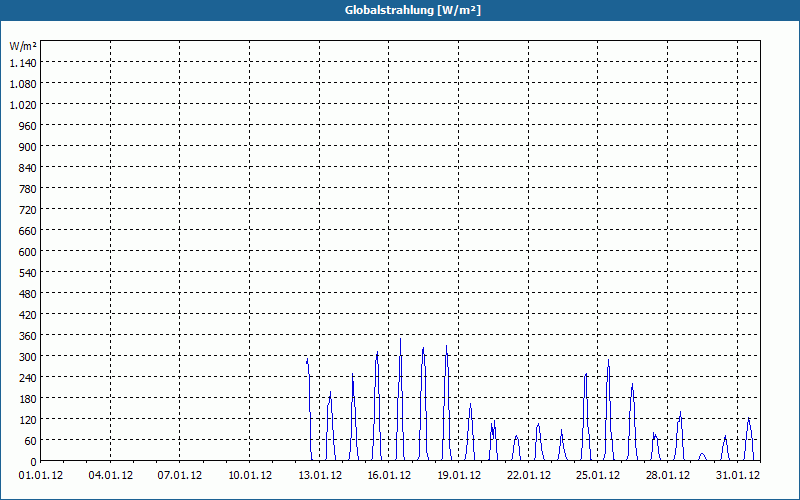Screen dimensions: 800x500
Task: Click the 660 y-axis value
Action: [x=28, y=231]
